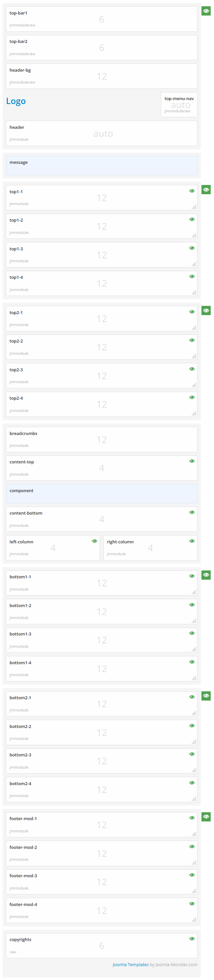The height and width of the screenshot is (980, 214).
Task: Click the eye icon on right-column
Action: coord(192,541)
